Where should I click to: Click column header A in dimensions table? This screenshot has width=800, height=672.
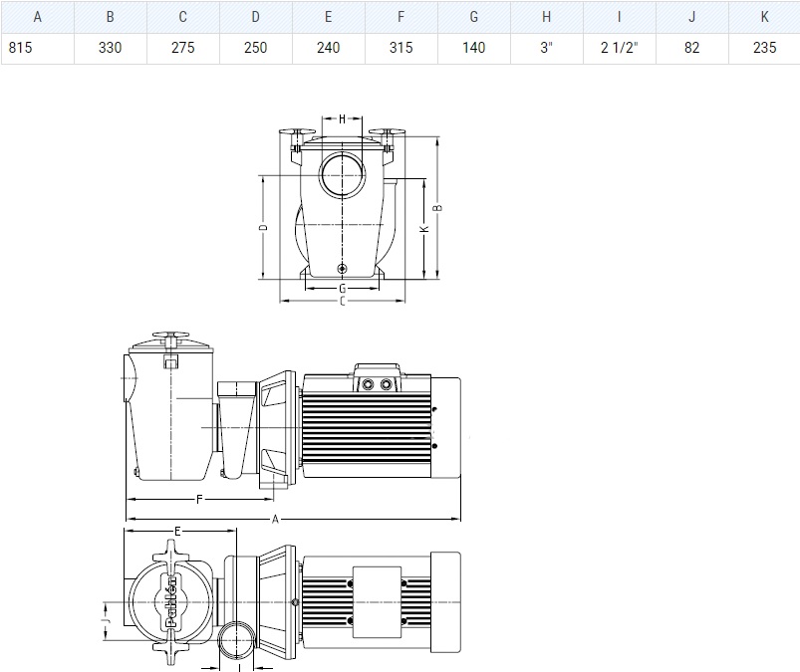pyautogui.click(x=38, y=17)
